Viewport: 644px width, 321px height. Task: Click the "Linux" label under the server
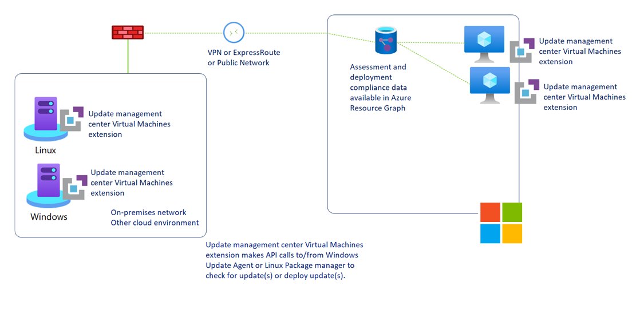[45, 150]
